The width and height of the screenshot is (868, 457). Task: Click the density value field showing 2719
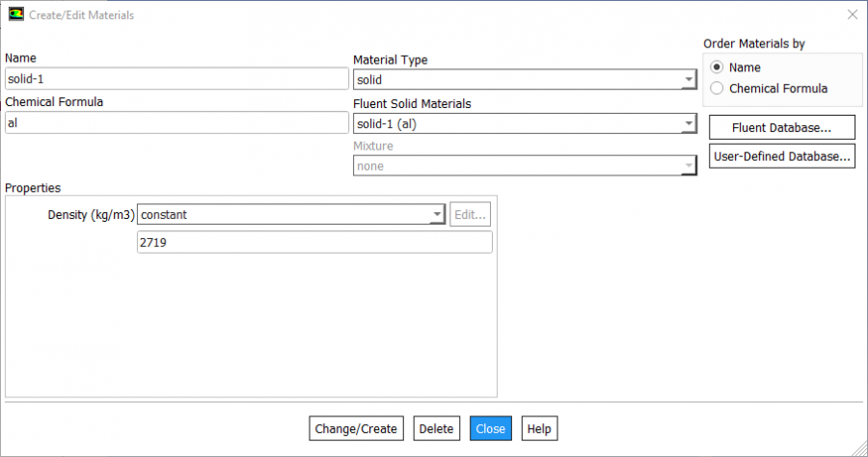(314, 242)
